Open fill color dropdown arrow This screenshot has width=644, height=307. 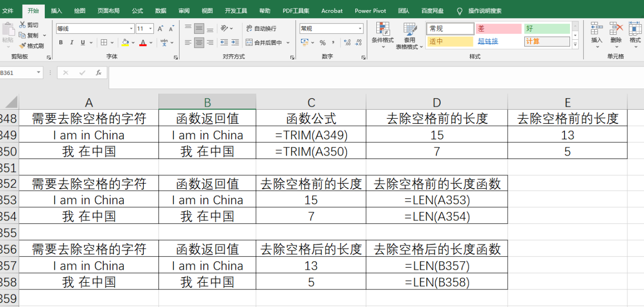(x=133, y=43)
